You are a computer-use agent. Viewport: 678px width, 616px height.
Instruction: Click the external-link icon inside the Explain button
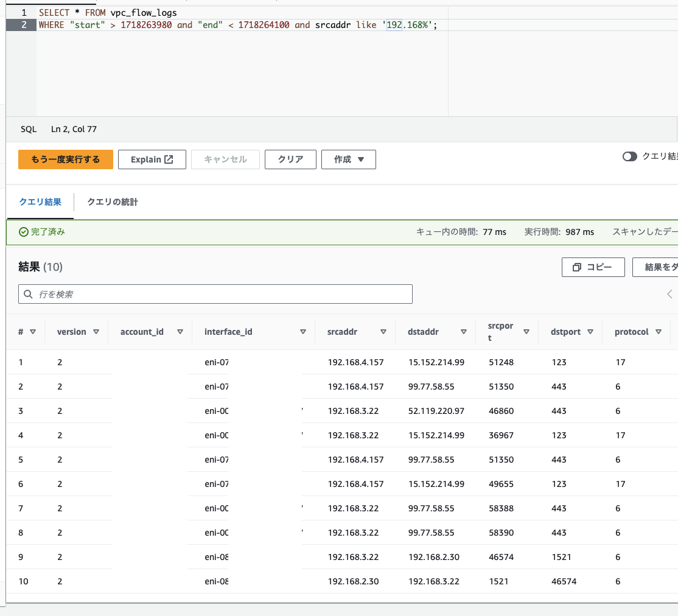[167, 159]
